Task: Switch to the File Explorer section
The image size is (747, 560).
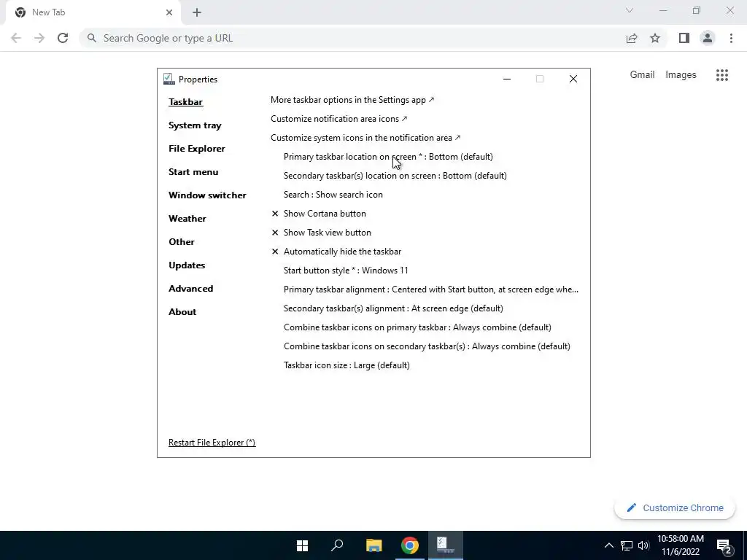Action: point(197,149)
